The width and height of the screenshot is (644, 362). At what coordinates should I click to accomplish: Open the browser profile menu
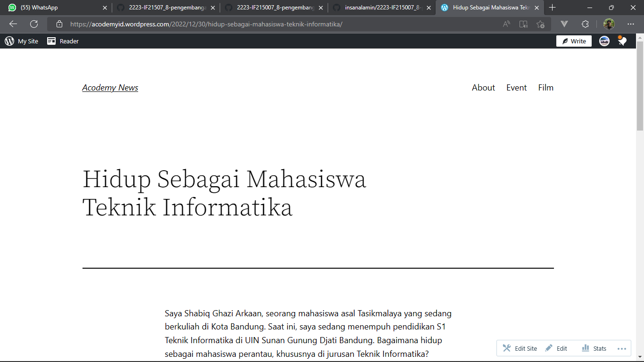point(610,24)
